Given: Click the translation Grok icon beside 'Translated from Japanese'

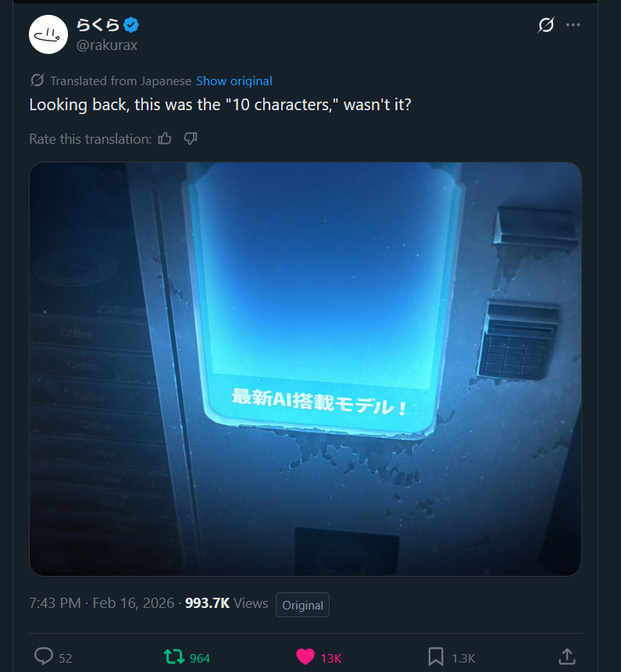Looking at the screenshot, I should (37, 80).
